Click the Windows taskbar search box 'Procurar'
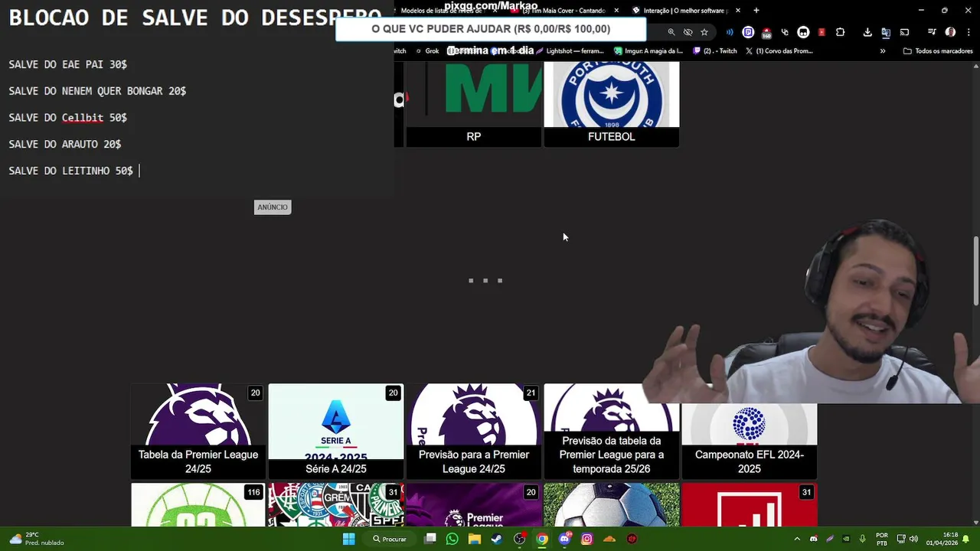980x551 pixels. tap(390, 539)
